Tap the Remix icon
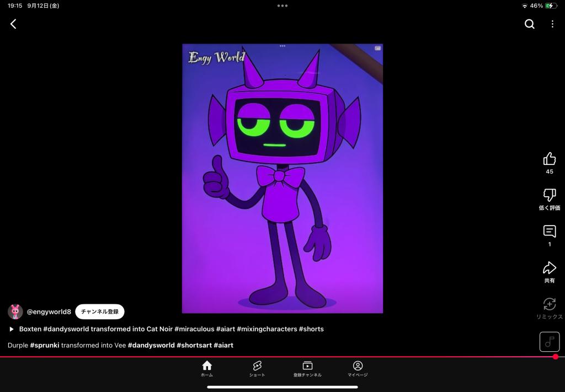565x392 pixels. 549,304
